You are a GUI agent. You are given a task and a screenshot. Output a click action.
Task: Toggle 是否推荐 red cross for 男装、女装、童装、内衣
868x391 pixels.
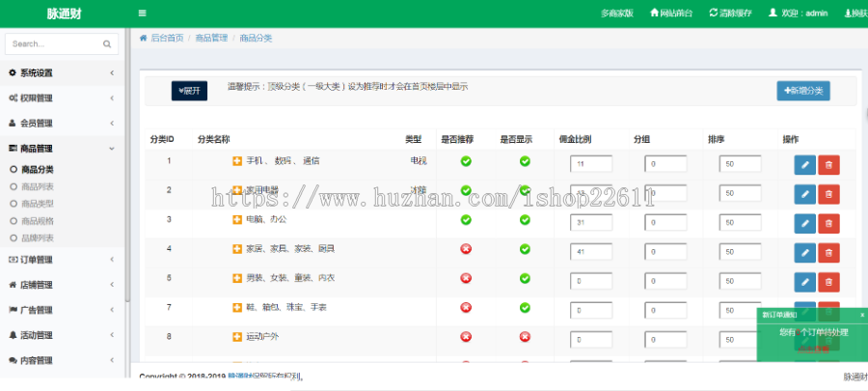click(x=466, y=278)
